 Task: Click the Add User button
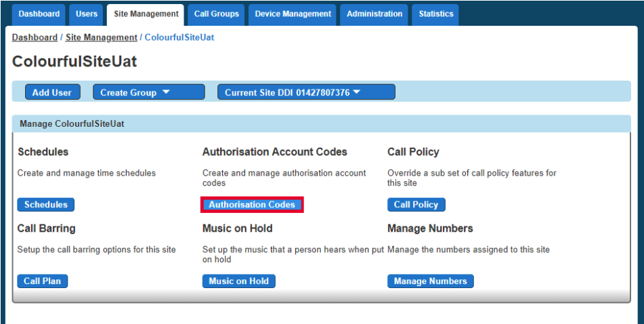tap(52, 92)
